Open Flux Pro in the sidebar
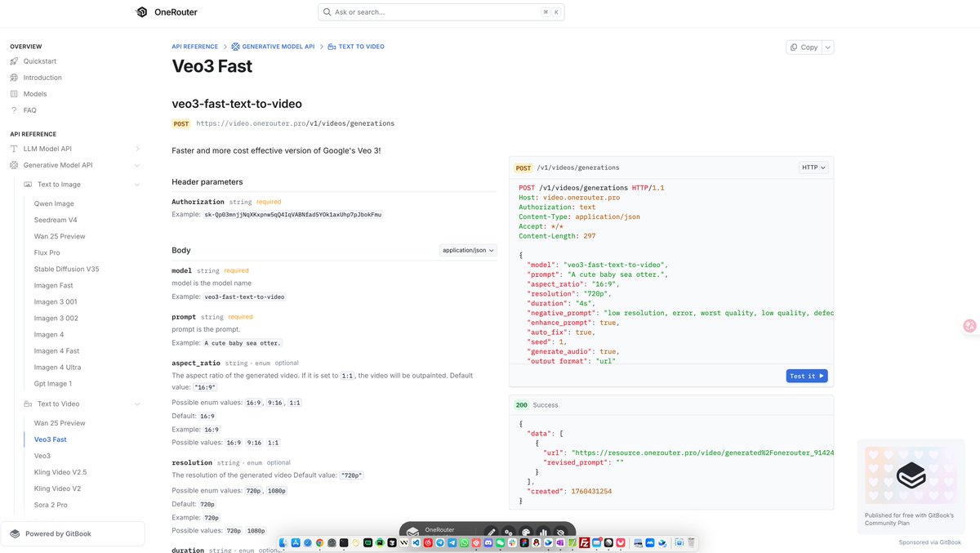The image size is (980, 553). [47, 253]
